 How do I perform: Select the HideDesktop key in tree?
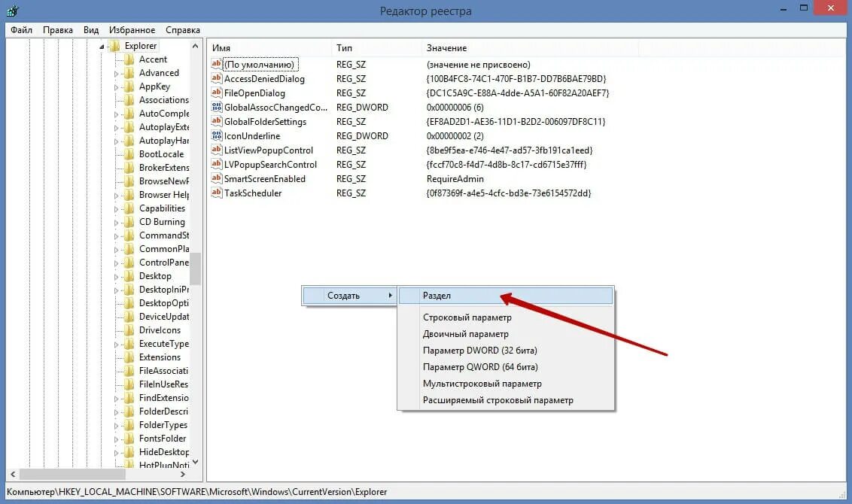164,452
